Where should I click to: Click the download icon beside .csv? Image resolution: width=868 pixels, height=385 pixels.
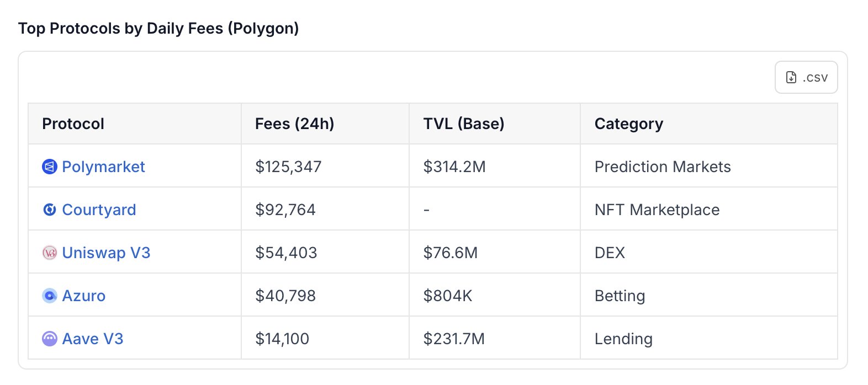[x=791, y=78]
